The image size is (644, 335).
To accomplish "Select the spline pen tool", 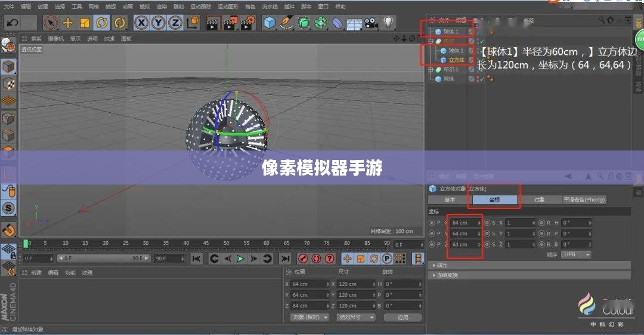I will pyautogui.click(x=286, y=23).
